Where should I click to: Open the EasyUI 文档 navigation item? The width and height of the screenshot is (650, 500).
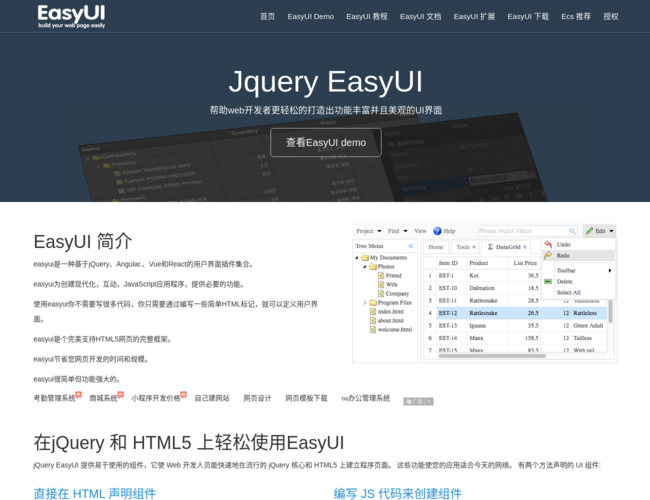(420, 17)
